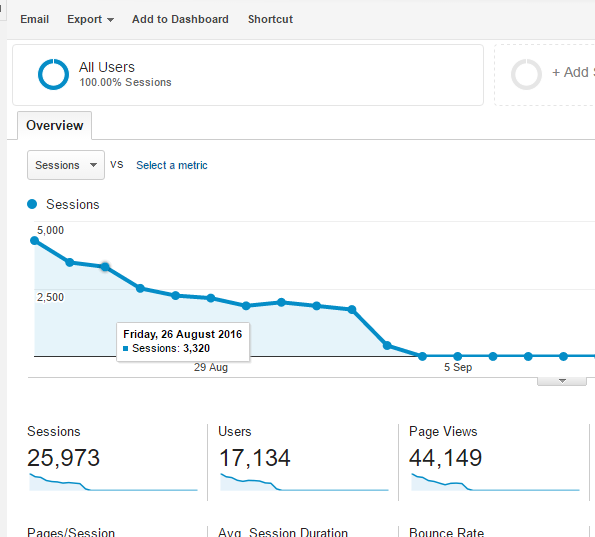Open the Sessions sparkline thumbnail

[113, 482]
